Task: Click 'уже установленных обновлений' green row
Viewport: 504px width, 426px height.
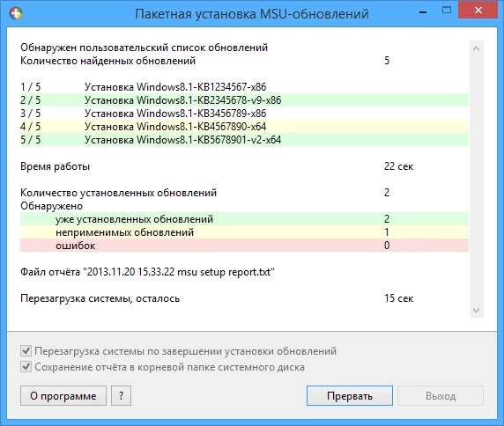Action: [x=244, y=219]
